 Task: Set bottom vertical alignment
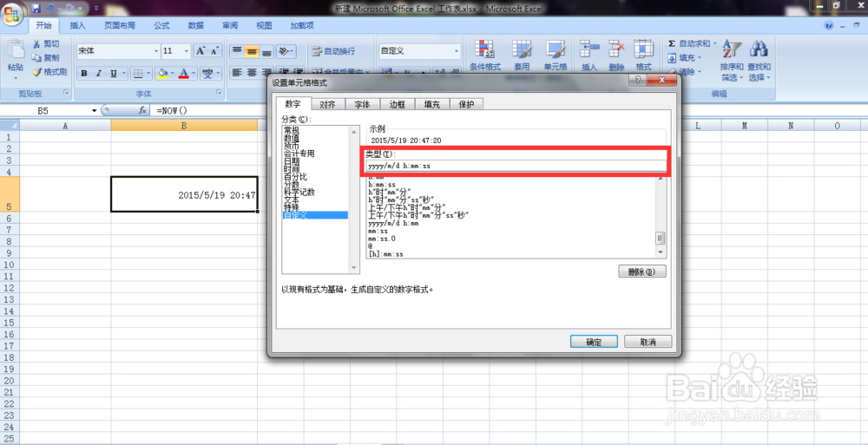click(x=266, y=51)
